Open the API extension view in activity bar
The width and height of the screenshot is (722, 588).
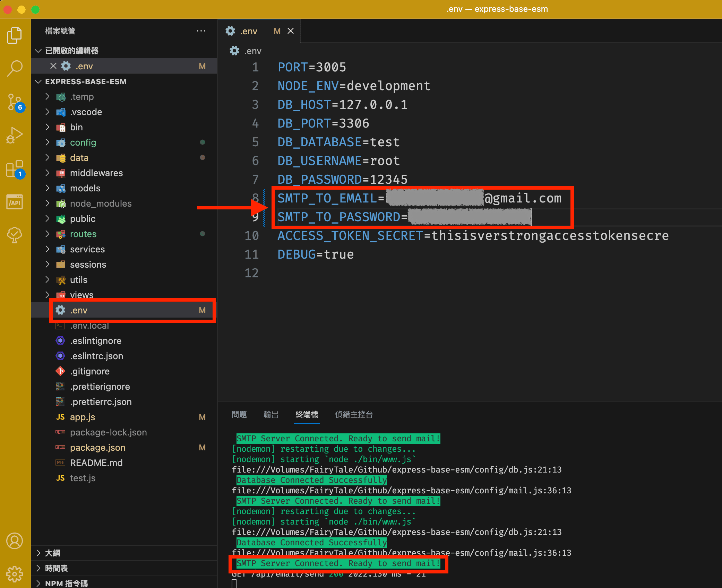[15, 202]
